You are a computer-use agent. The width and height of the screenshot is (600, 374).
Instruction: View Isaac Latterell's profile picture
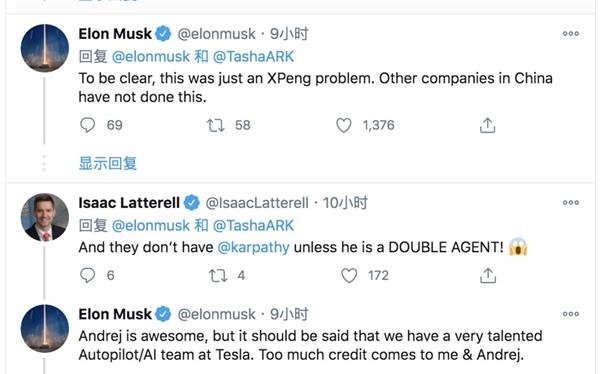tap(45, 217)
